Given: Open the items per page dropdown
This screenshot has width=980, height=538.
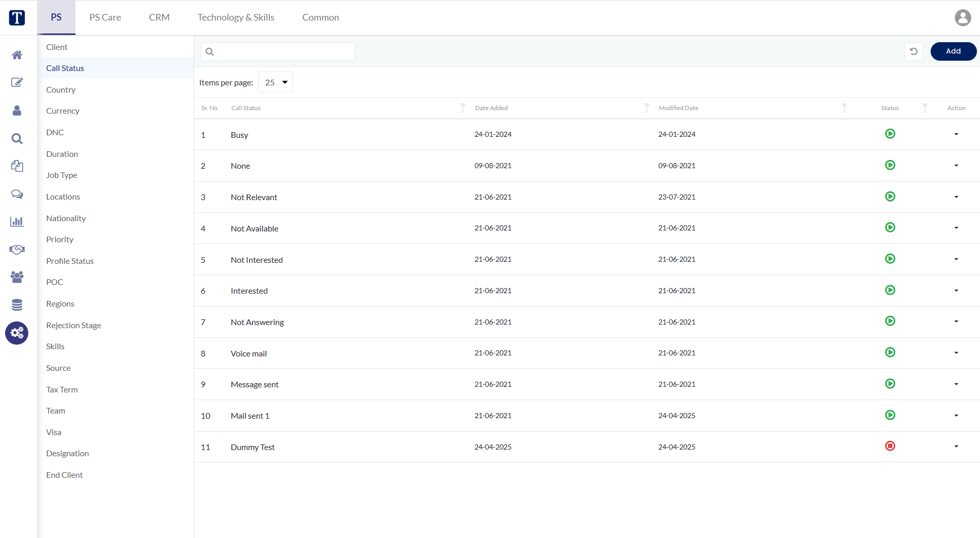Looking at the screenshot, I should click(275, 82).
